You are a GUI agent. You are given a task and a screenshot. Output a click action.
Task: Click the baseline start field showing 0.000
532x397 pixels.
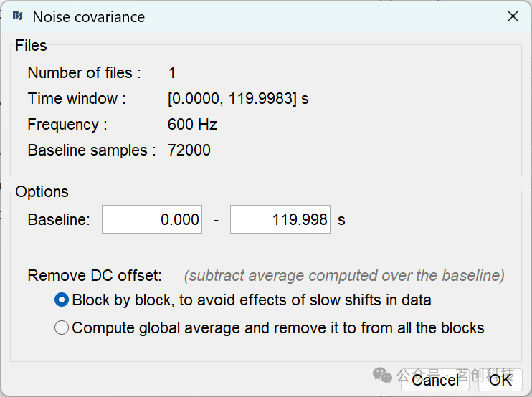point(152,219)
